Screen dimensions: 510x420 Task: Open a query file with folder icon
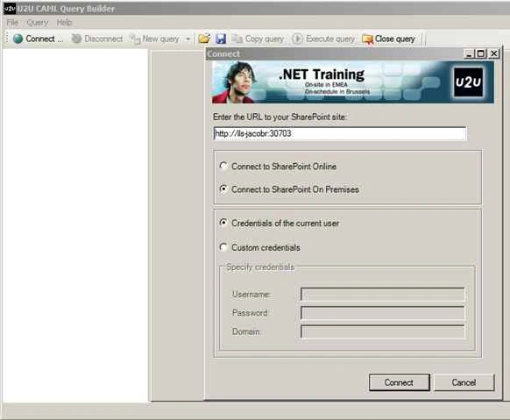(x=204, y=39)
